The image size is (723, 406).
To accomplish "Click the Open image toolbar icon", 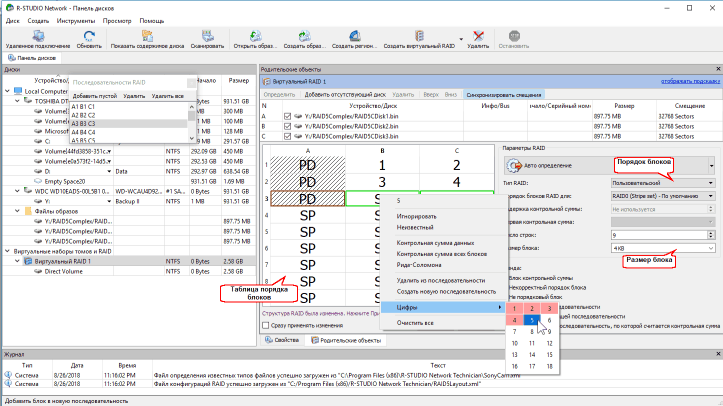I will point(255,36).
